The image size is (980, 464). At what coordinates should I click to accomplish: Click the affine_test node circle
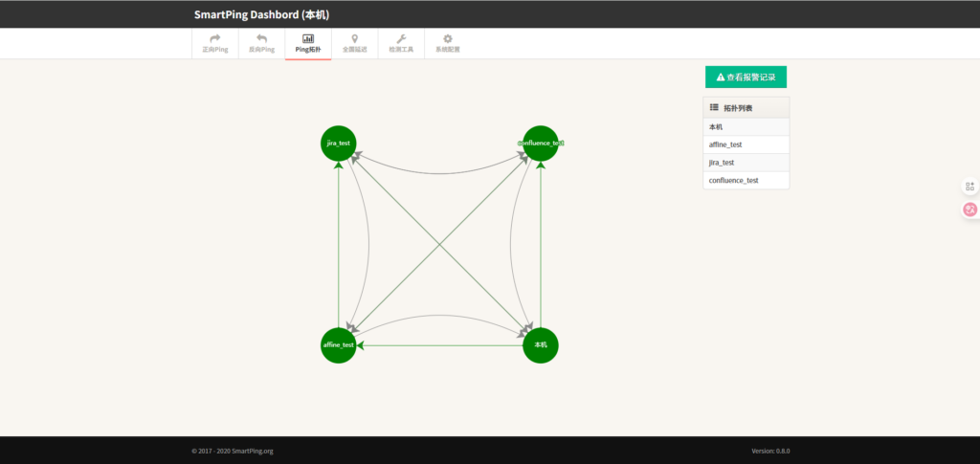[339, 344]
